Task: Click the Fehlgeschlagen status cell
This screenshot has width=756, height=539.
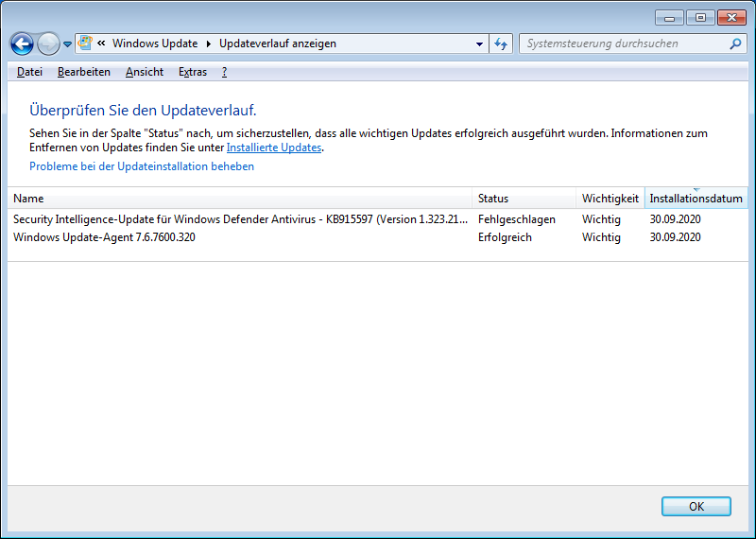Action: (516, 219)
